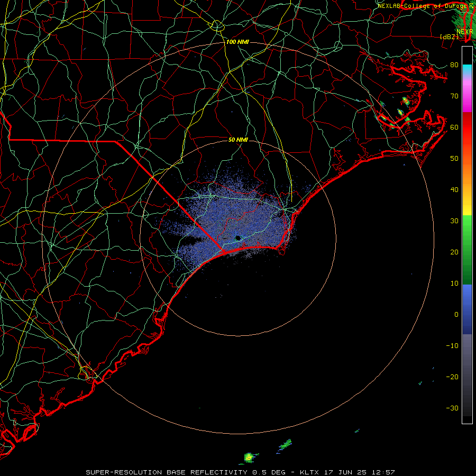Click the 60 value on the dBZ scale
Image resolution: width=476 pixels, height=476 pixels.
point(454,127)
